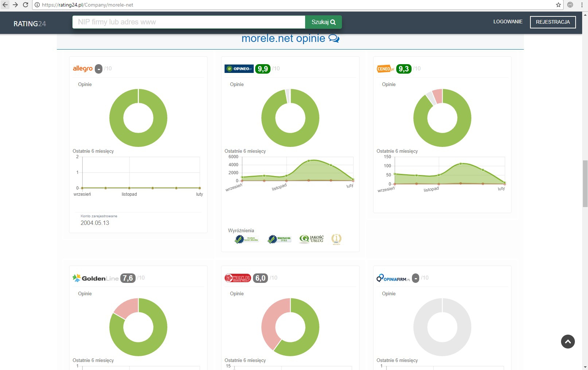The height and width of the screenshot is (370, 588).
Task: Click the Szukaj search button
Action: pos(323,22)
